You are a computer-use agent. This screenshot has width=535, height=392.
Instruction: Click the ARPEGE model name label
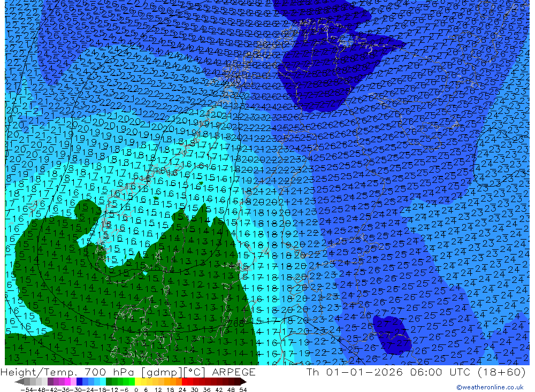pyautogui.click(x=234, y=372)
